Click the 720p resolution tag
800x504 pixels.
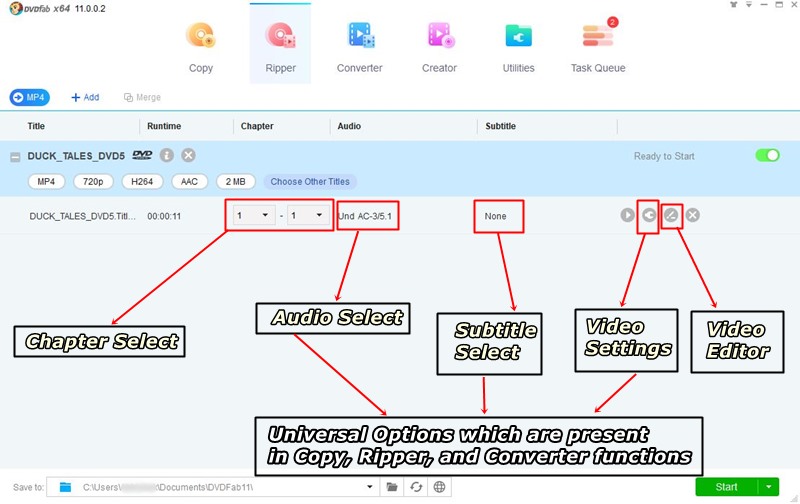pos(93,182)
